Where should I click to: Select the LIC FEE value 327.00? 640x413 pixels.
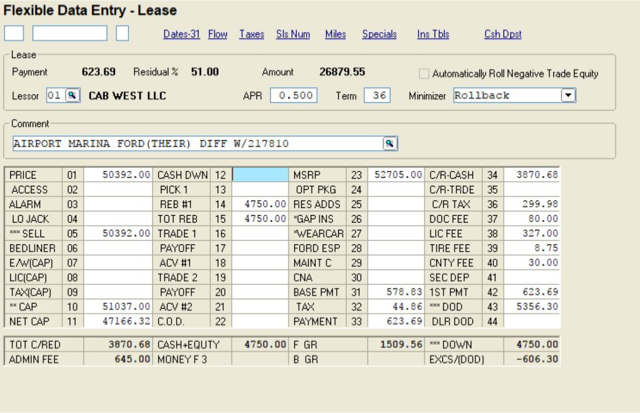(532, 233)
